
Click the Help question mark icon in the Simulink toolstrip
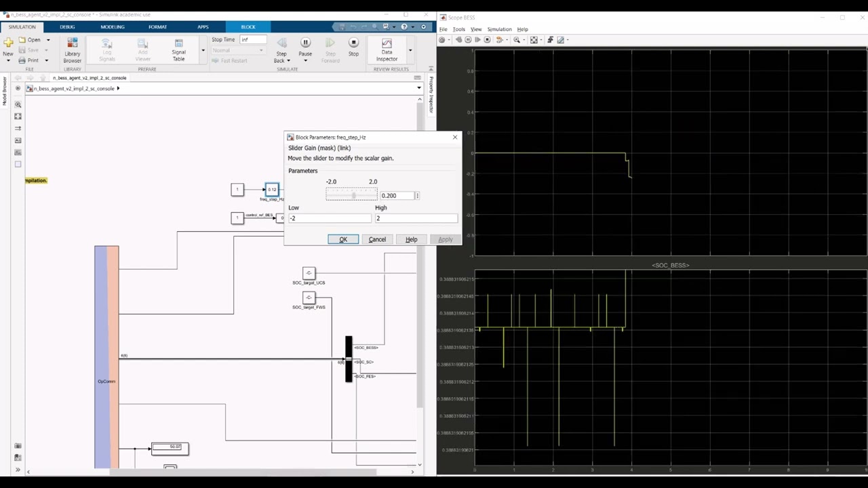(404, 26)
